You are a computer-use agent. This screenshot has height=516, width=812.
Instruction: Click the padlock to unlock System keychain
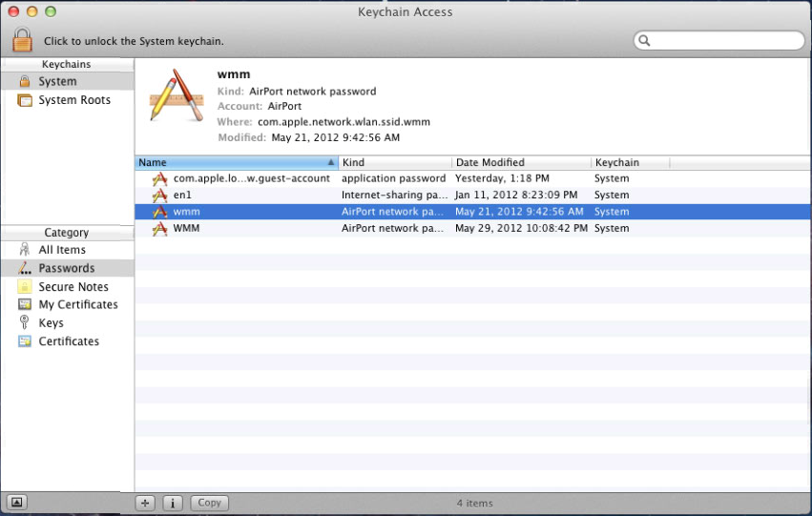pyautogui.click(x=22, y=40)
